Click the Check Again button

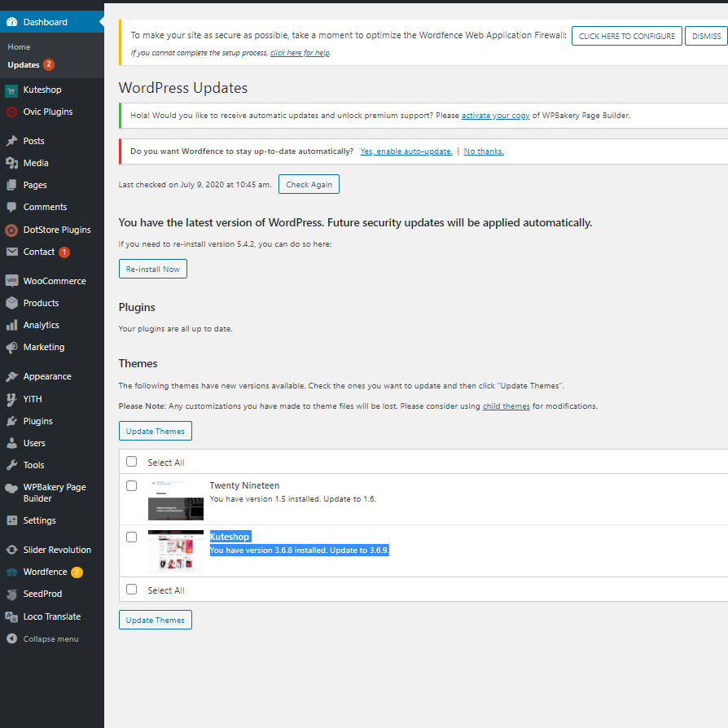[x=309, y=184]
